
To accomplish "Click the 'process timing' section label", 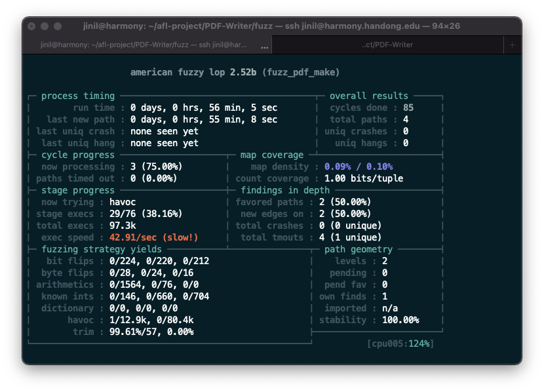I will coord(78,96).
